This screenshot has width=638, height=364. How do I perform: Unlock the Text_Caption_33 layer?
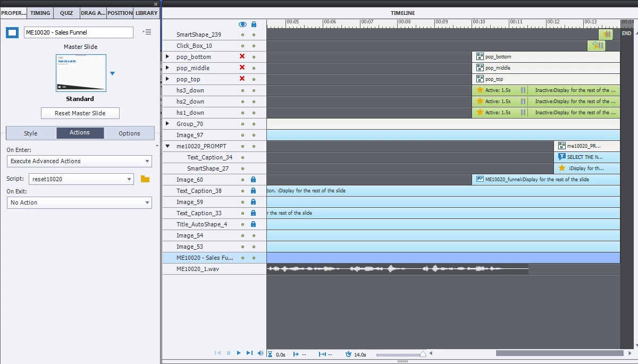tap(254, 213)
